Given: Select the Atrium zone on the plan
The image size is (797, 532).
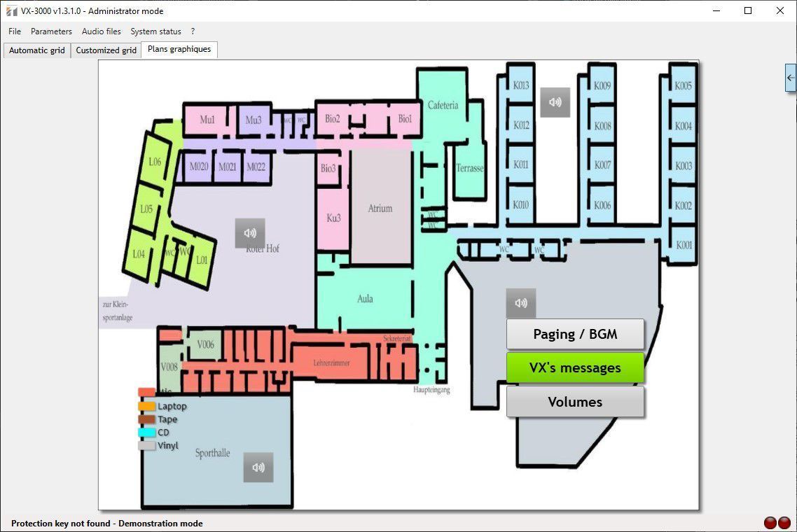Looking at the screenshot, I should (x=381, y=207).
